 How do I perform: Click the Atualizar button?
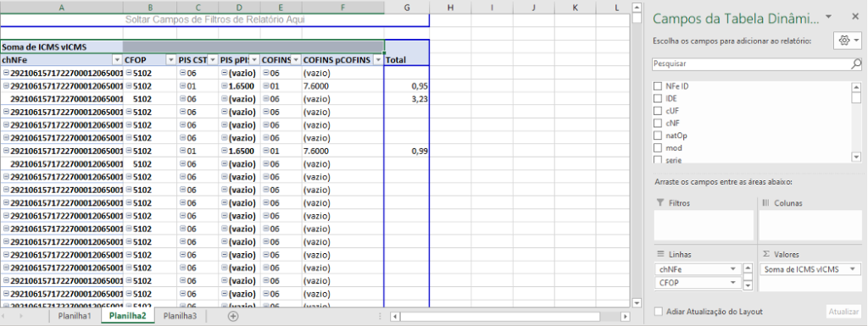[x=843, y=312]
